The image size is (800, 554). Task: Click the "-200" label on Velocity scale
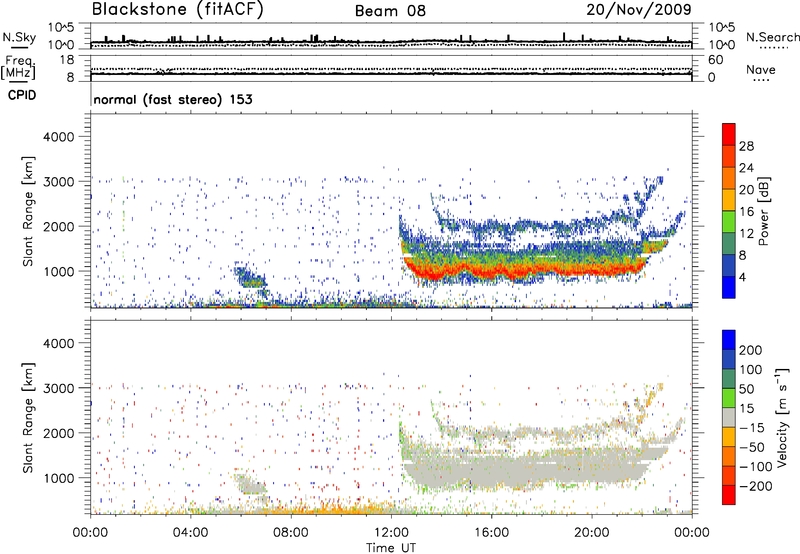coord(756,486)
